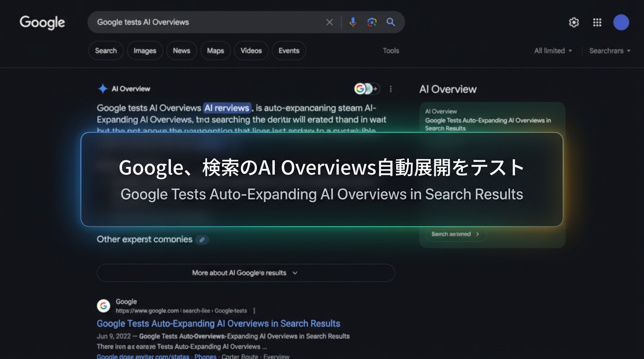The height and width of the screenshot is (359, 644).
Task: Click the link icon beside Other experst componies
Action: point(202,240)
